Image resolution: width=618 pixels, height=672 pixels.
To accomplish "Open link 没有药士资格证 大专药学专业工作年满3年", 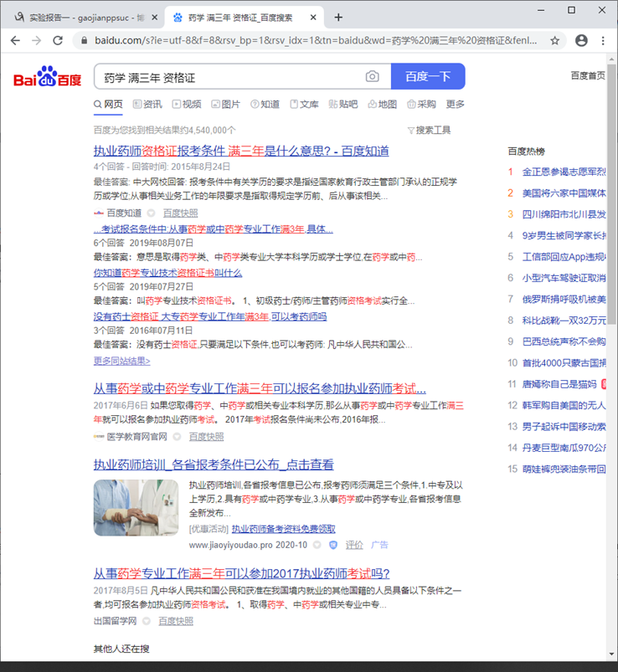I will point(210,316).
